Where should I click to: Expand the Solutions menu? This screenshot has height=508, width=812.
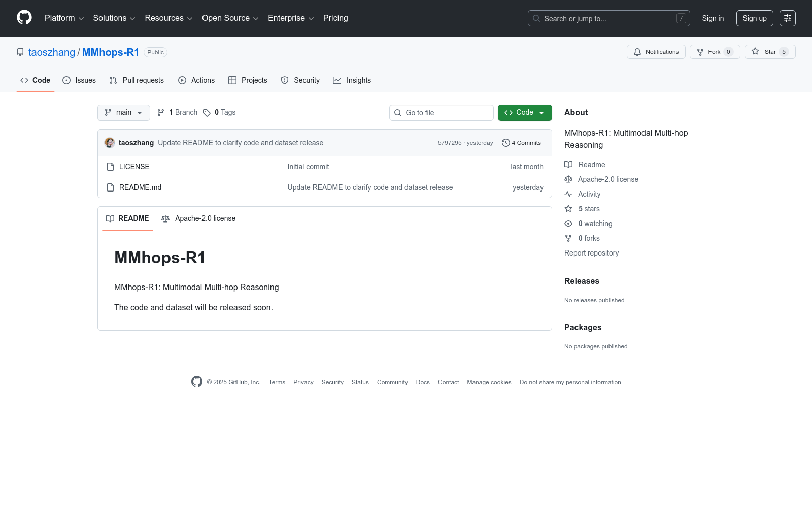pyautogui.click(x=114, y=18)
